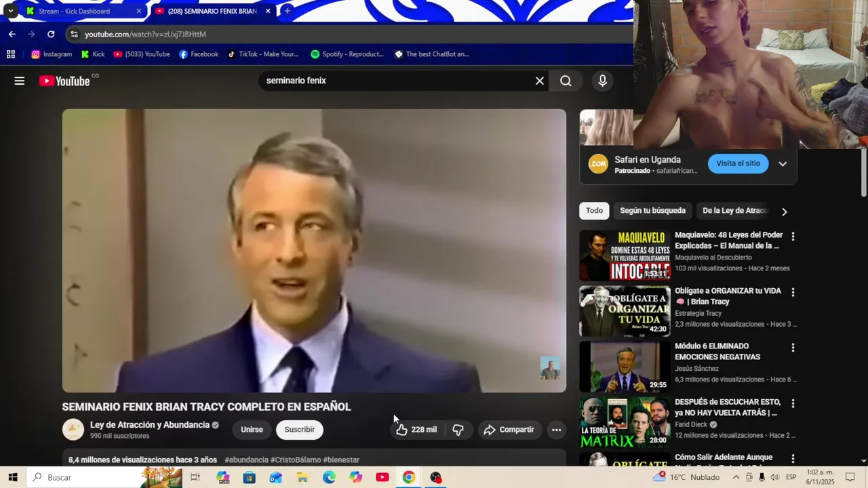Open options for Oblígate a ORGANIZAR tu VIDA
Viewport: 868px width, 488px height.
793,292
